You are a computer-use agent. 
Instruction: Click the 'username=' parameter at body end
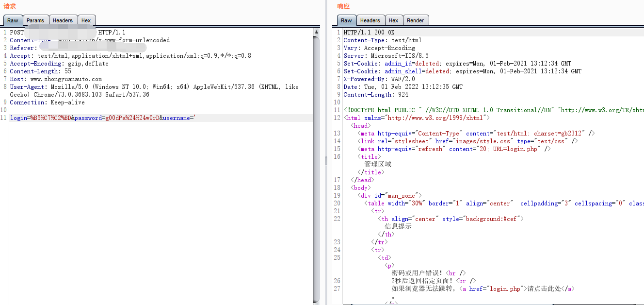tap(179, 118)
